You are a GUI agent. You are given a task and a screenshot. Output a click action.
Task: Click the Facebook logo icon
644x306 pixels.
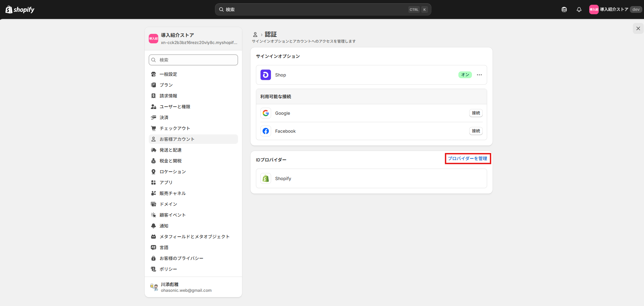tap(266, 131)
